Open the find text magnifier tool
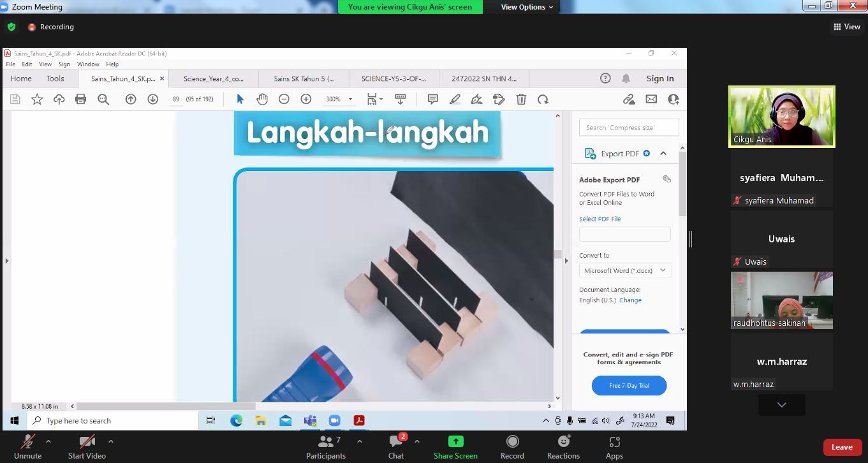Image resolution: width=868 pixels, height=463 pixels. tap(103, 99)
